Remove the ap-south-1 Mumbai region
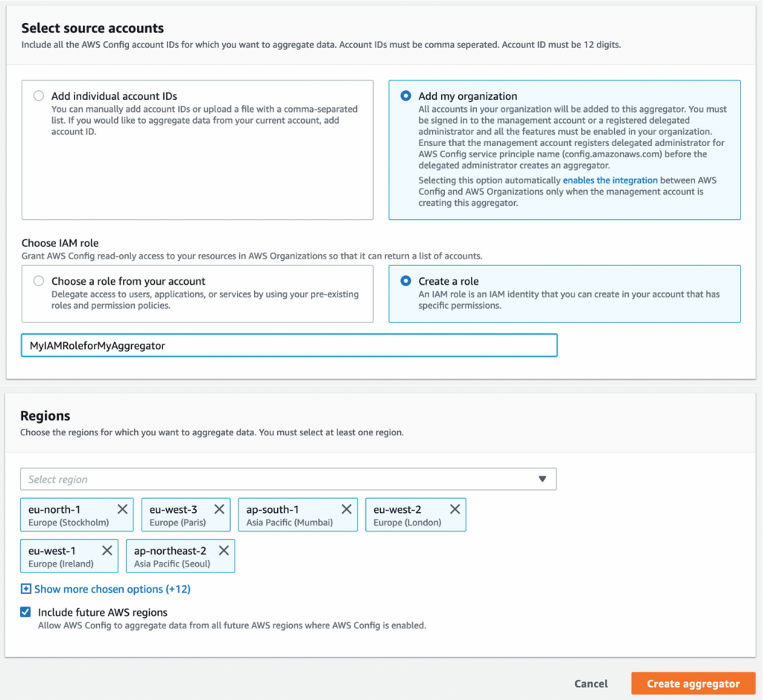763x700 pixels. pos(346,508)
